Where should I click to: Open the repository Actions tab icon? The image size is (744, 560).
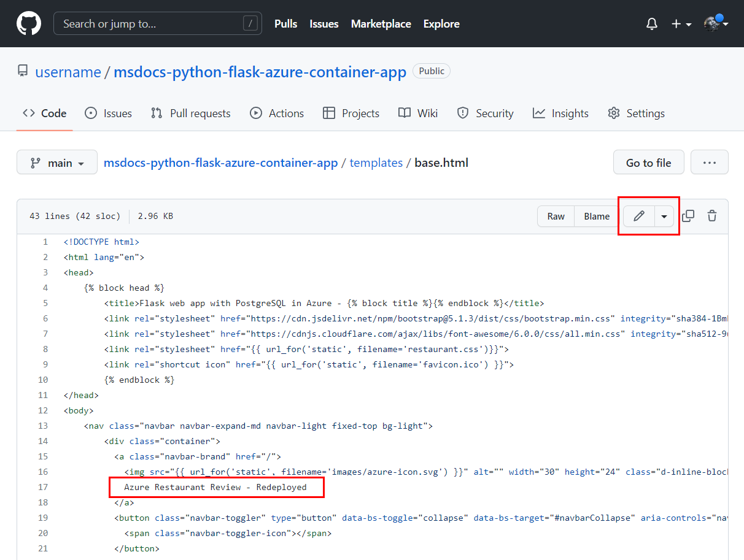(256, 113)
